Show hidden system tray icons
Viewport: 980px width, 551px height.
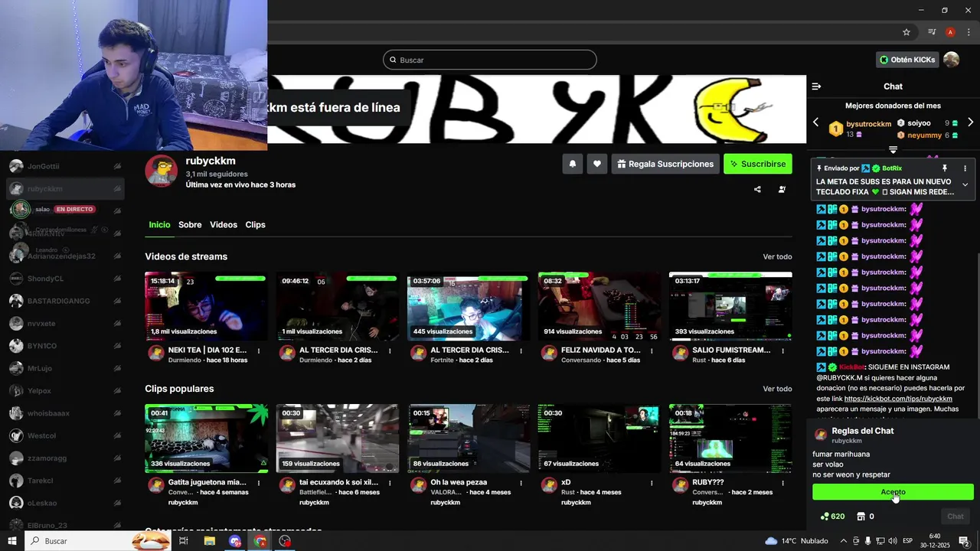point(844,541)
